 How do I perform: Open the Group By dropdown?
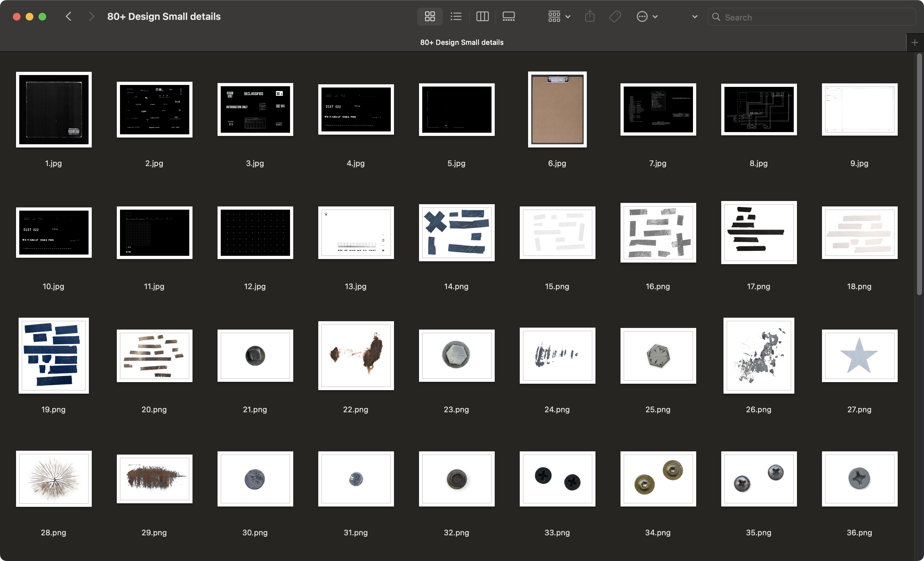(559, 16)
